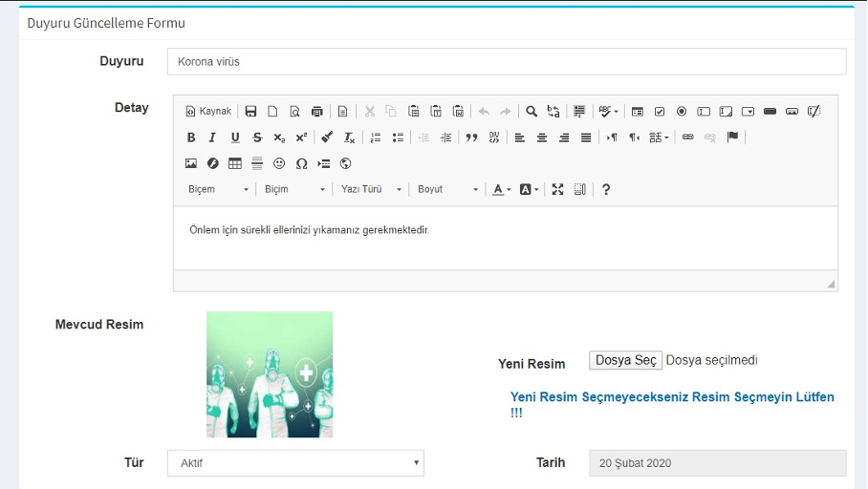The width and height of the screenshot is (868, 489).
Task: Insert a horizontal line
Action: (x=257, y=163)
